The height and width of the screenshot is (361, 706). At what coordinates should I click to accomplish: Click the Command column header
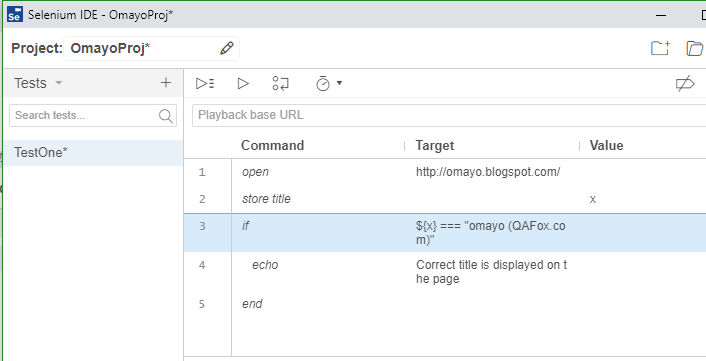point(272,145)
